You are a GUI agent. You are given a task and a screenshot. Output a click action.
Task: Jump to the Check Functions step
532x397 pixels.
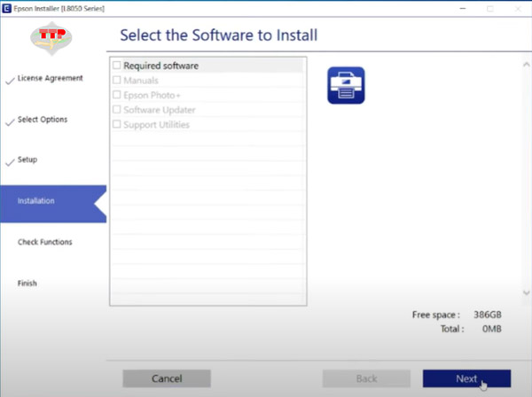[x=45, y=242]
